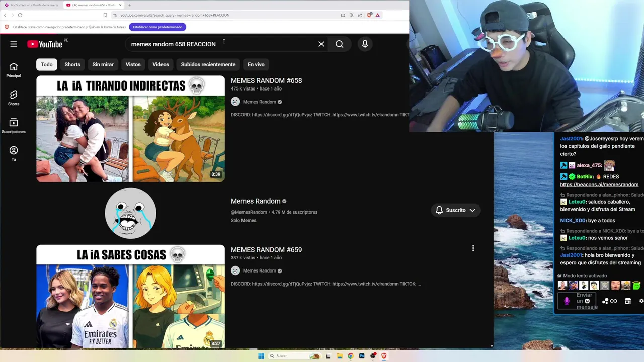Open the MEMES RANDOM #658 title link
Screen dimensions: 644x362
pyautogui.click(x=266, y=80)
